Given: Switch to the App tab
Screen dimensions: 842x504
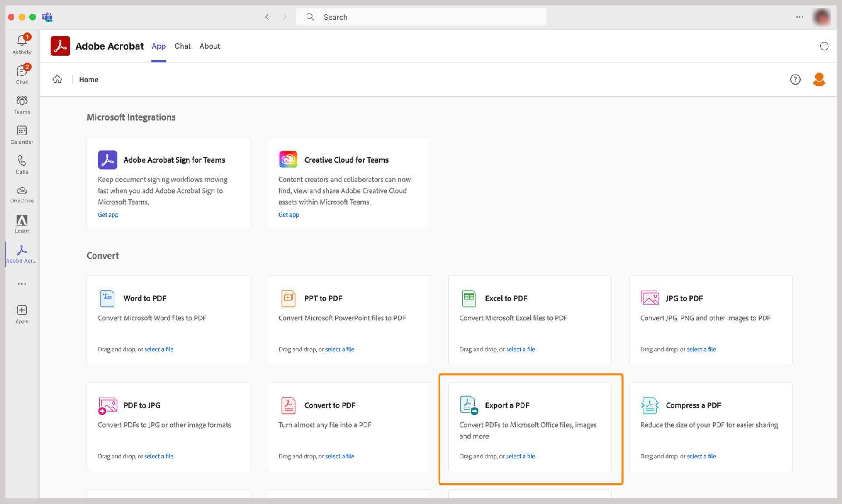Looking at the screenshot, I should (x=159, y=46).
